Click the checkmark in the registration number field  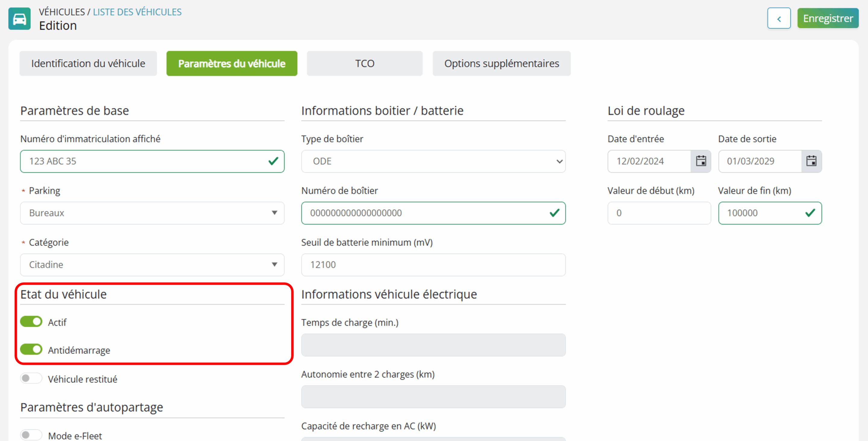pos(273,161)
